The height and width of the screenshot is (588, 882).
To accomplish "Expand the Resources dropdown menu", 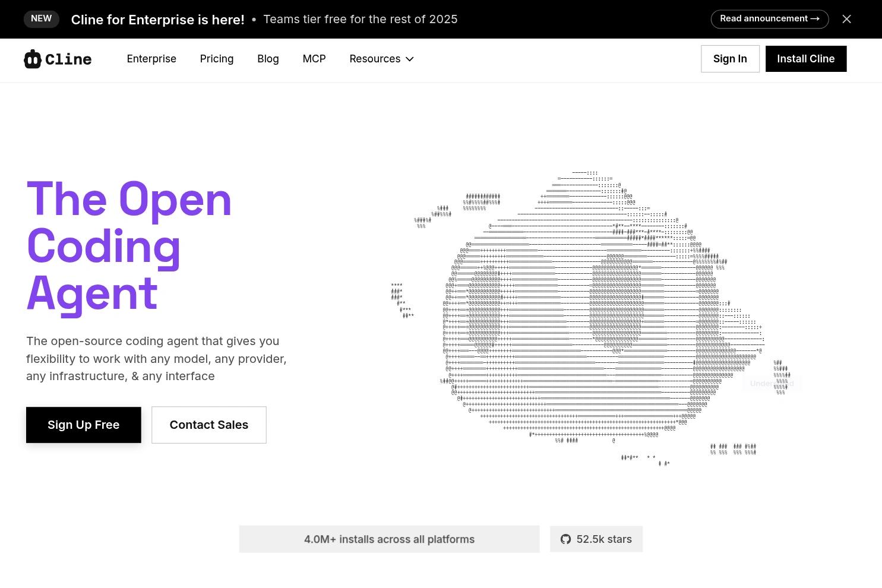I will pyautogui.click(x=381, y=59).
